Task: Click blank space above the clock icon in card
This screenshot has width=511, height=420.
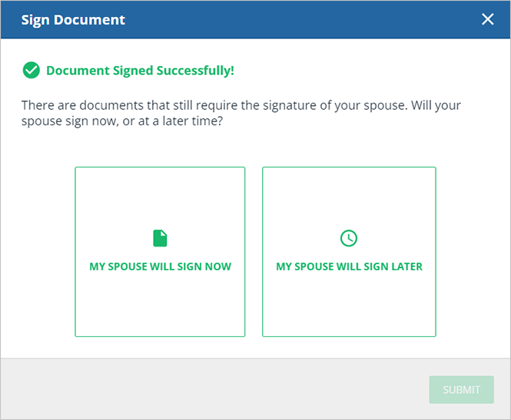Action: click(349, 196)
